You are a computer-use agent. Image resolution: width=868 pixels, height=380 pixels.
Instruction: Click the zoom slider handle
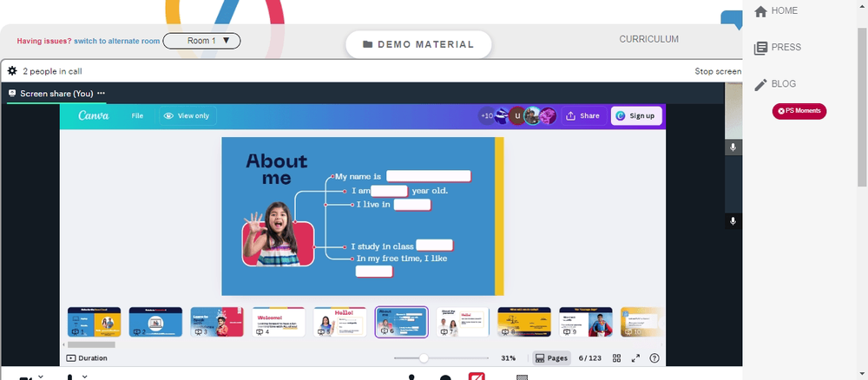(424, 358)
